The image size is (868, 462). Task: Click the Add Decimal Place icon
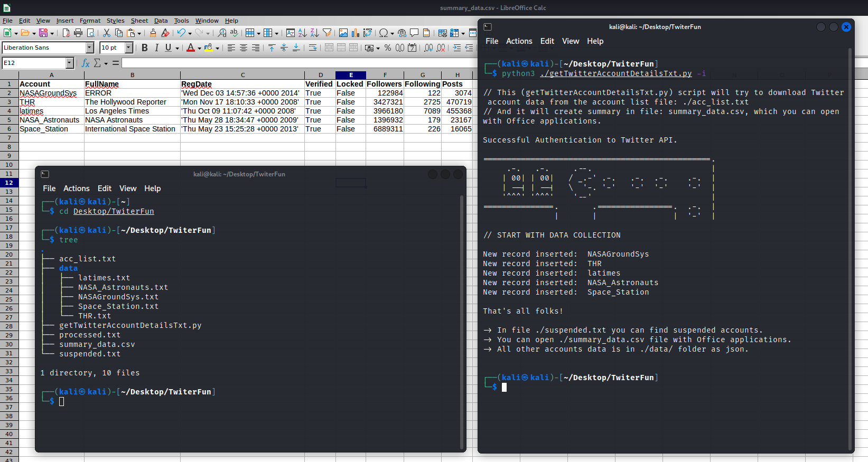(428, 48)
